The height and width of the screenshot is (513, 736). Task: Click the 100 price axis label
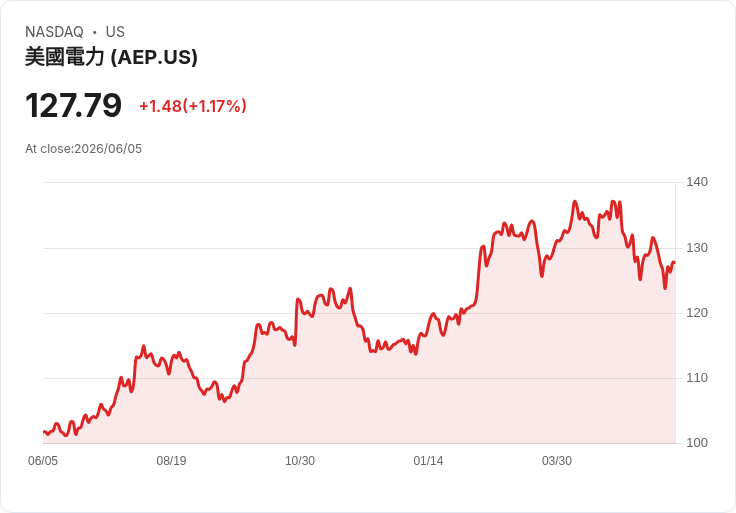click(x=697, y=443)
